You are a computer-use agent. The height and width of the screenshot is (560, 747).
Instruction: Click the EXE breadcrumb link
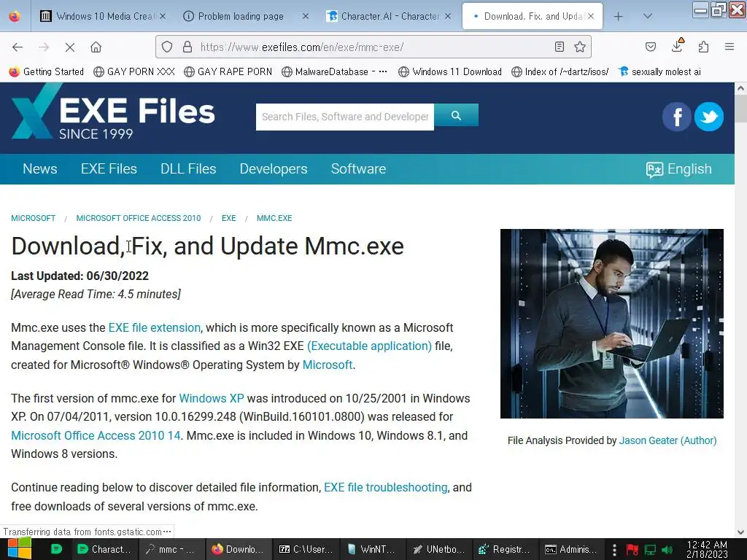228,218
